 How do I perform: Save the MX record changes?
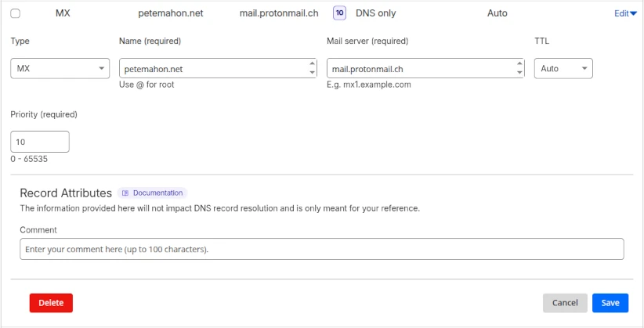(610, 303)
